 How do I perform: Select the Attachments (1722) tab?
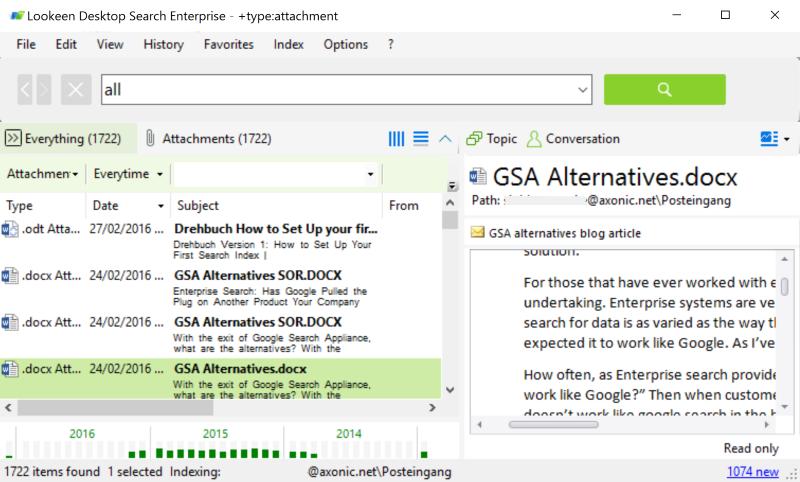click(x=208, y=139)
